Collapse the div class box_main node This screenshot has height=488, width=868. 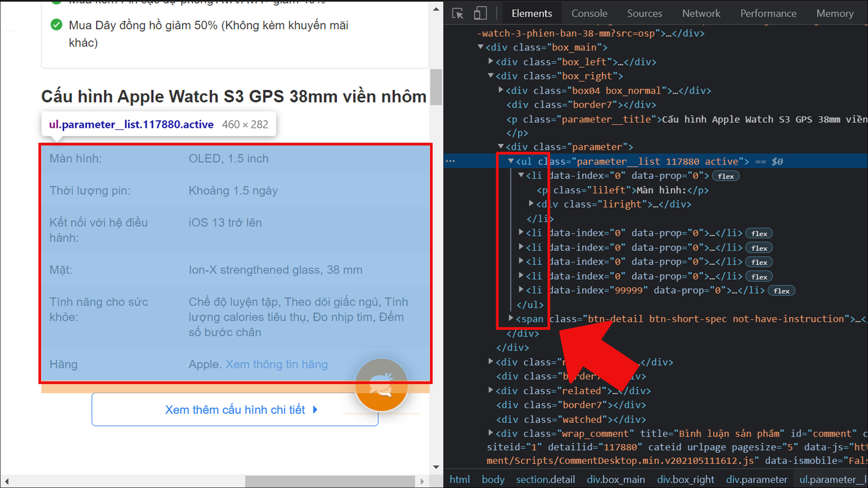[x=481, y=47]
